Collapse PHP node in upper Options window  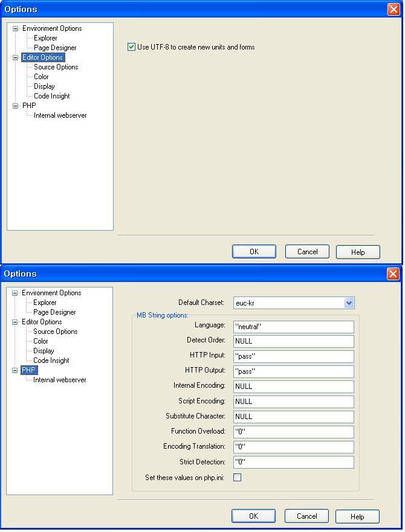pyautogui.click(x=15, y=106)
